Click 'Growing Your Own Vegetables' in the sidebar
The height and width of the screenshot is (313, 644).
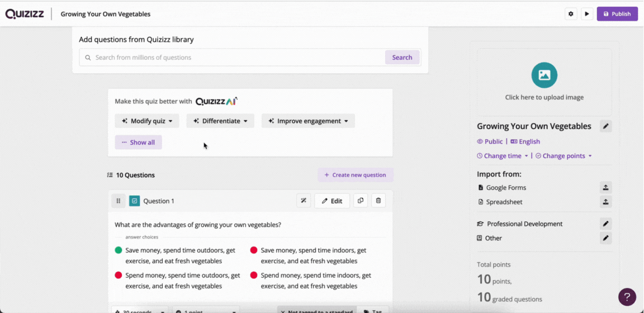(x=534, y=126)
